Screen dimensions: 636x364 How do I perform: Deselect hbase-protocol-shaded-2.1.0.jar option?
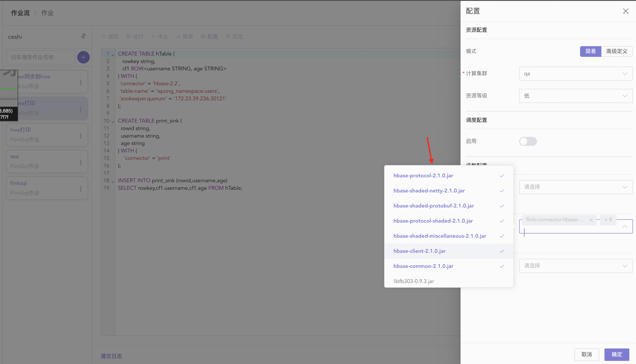[x=449, y=221]
